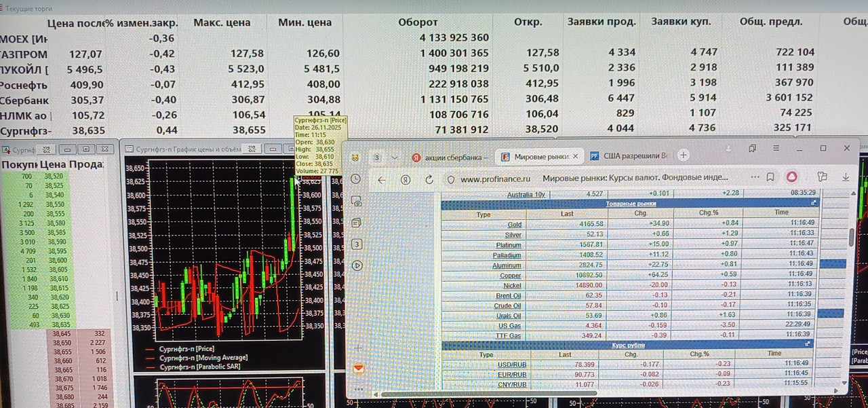
Task: Open pinned tab group labeled 3
Action: click(x=377, y=157)
